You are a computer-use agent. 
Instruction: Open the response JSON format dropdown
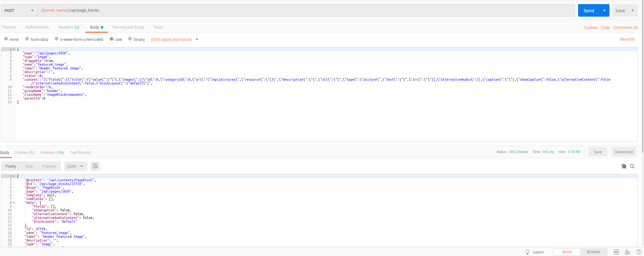click(75, 166)
